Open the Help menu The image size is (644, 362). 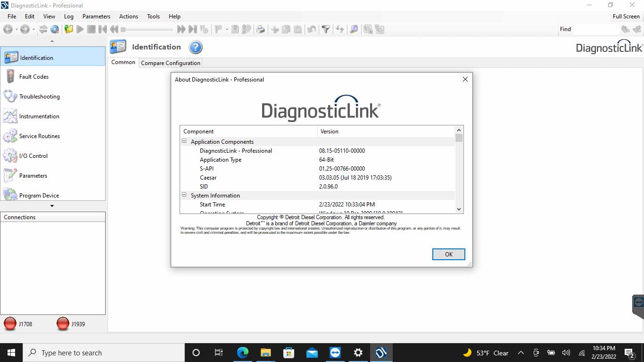click(x=174, y=16)
